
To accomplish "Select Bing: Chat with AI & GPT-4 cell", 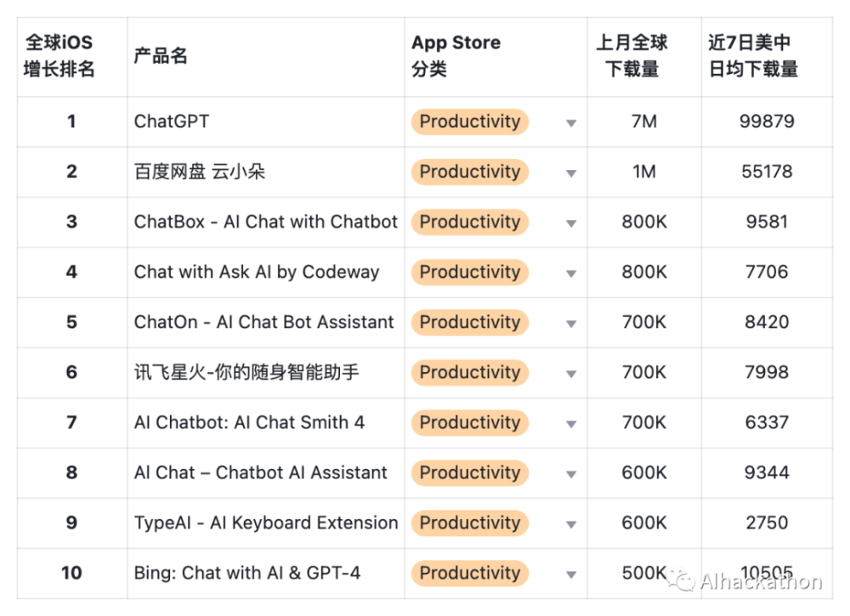I will click(265, 574).
